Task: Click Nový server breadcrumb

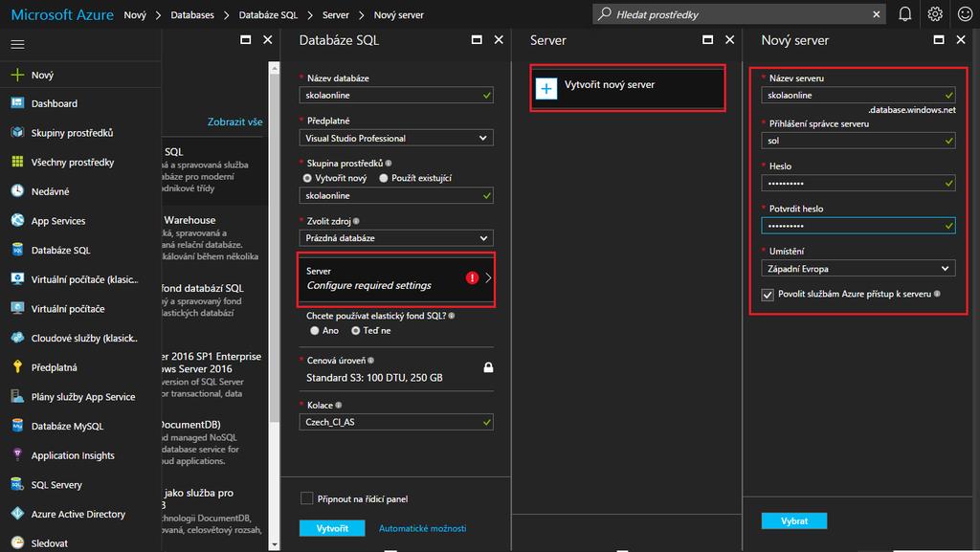Action: (x=399, y=14)
